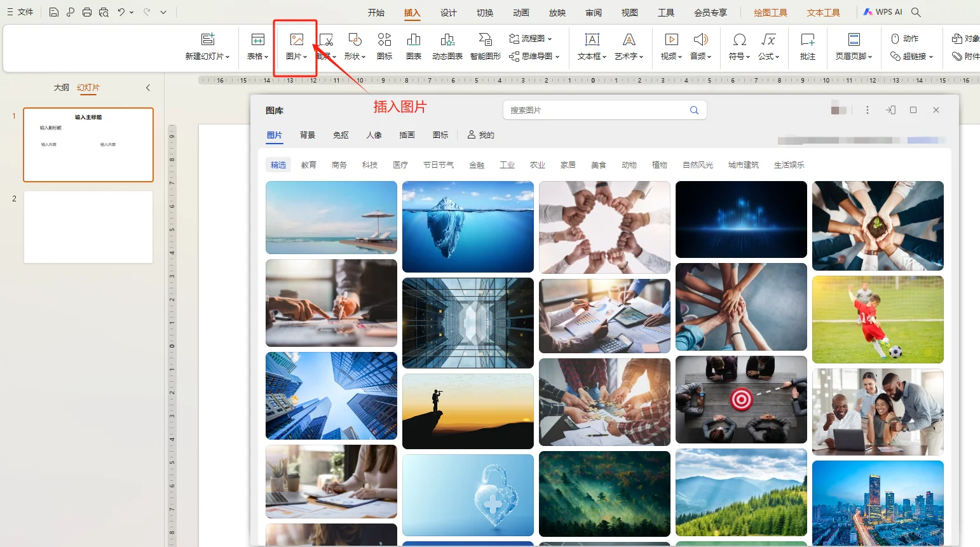This screenshot has height=547, width=980.
Task: Filter images by 自然风光 category
Action: [698, 165]
